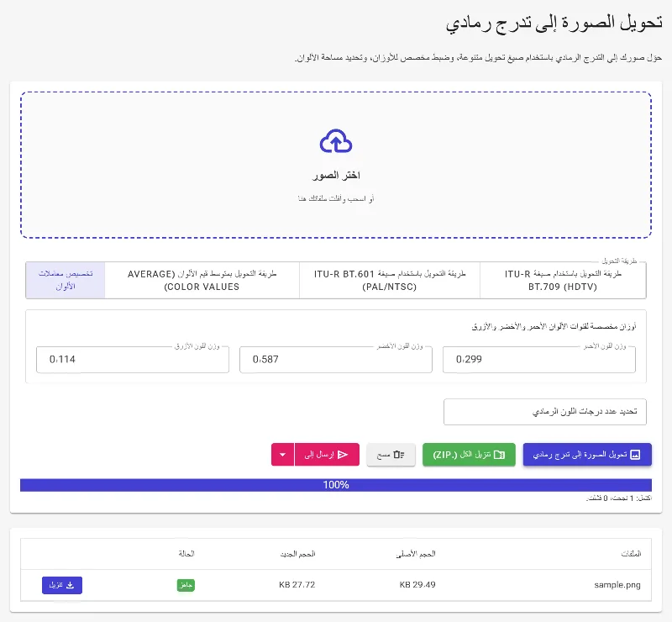Click the image icon in convert-to-grayscale button
The width and height of the screenshot is (672, 622).
tap(635, 455)
